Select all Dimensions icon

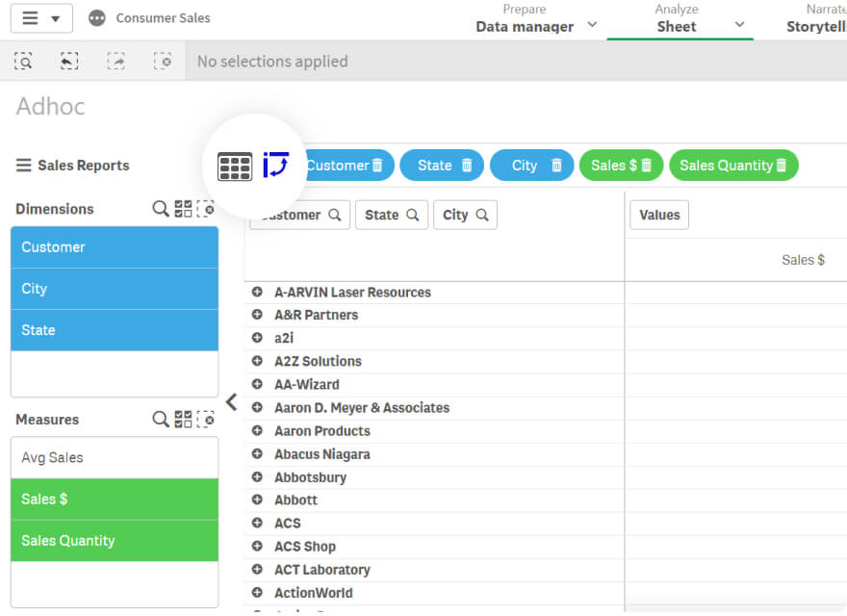click(183, 209)
